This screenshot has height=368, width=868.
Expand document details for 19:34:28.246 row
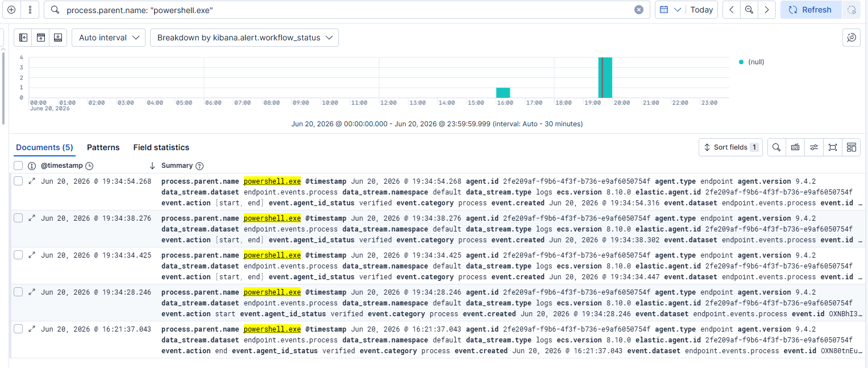(32, 292)
